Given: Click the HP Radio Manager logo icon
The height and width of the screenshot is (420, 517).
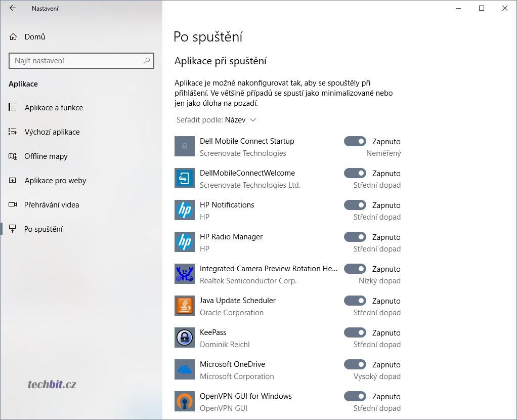Looking at the screenshot, I should (184, 242).
